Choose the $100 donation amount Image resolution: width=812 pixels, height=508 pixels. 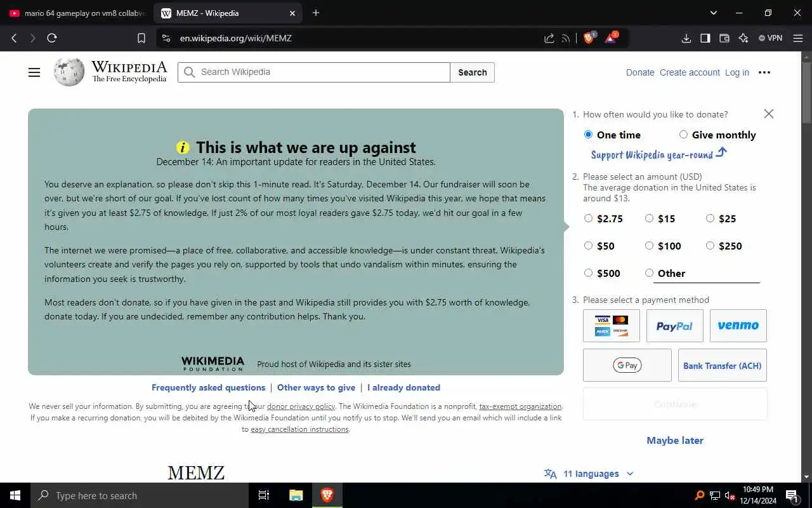point(649,246)
